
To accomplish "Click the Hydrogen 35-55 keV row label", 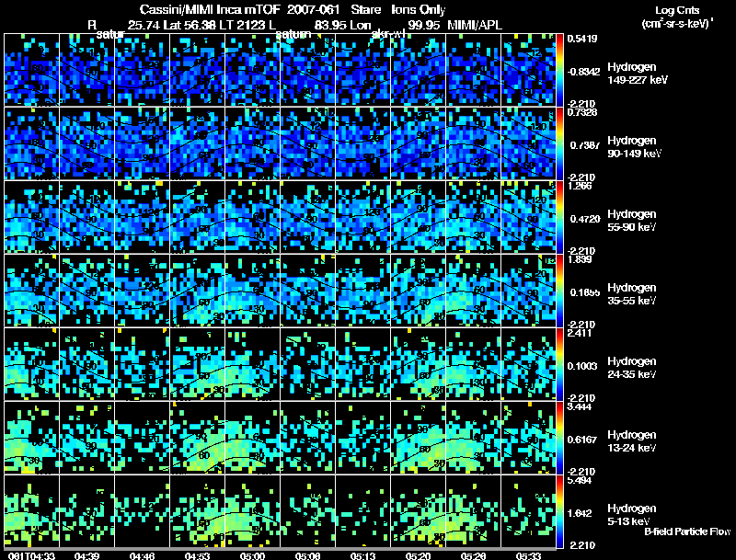I will coord(632,294).
